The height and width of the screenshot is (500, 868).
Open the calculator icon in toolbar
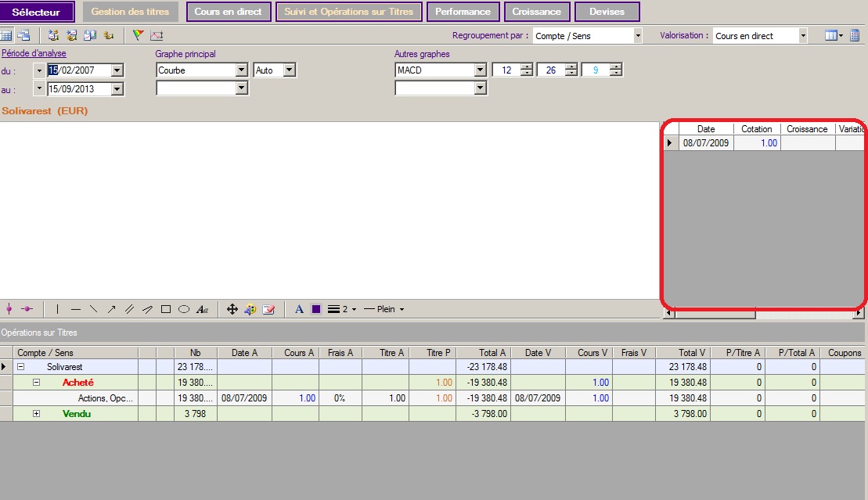855,35
